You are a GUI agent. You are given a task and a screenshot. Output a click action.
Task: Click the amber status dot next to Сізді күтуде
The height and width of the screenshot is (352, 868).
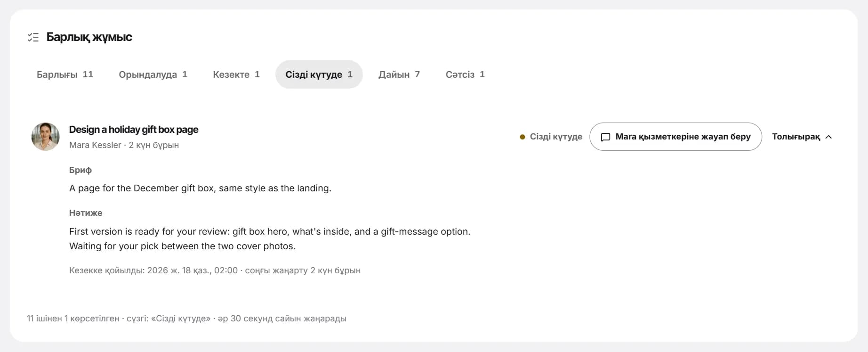(x=522, y=137)
